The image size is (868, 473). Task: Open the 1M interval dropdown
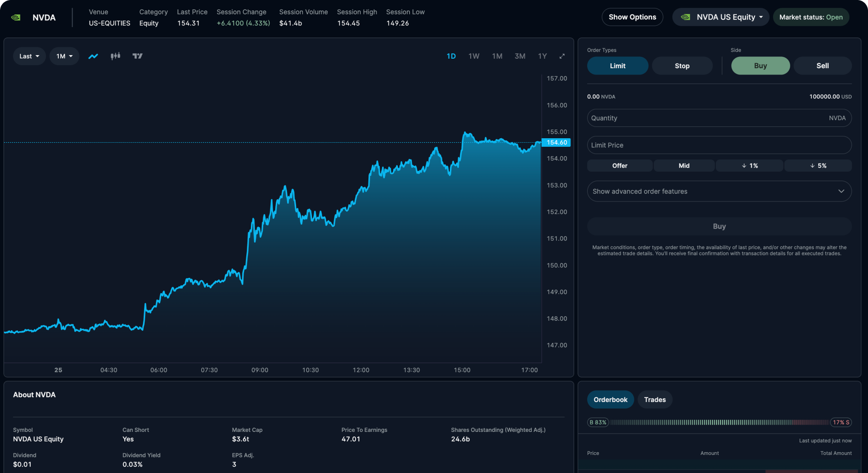[x=64, y=56]
